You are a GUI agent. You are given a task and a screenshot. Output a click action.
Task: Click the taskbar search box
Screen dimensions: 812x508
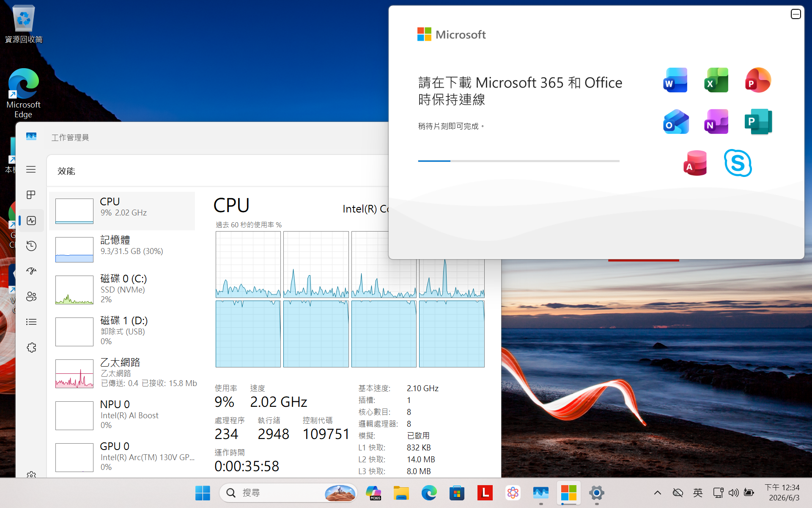coord(288,493)
